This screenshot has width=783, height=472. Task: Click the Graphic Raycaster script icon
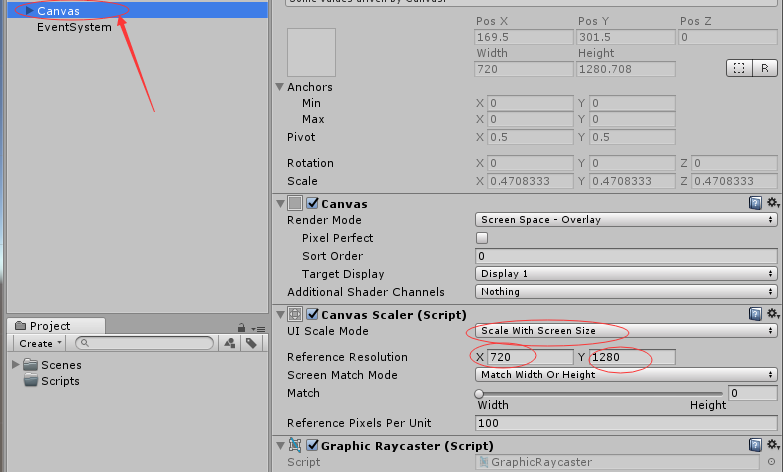(x=295, y=445)
